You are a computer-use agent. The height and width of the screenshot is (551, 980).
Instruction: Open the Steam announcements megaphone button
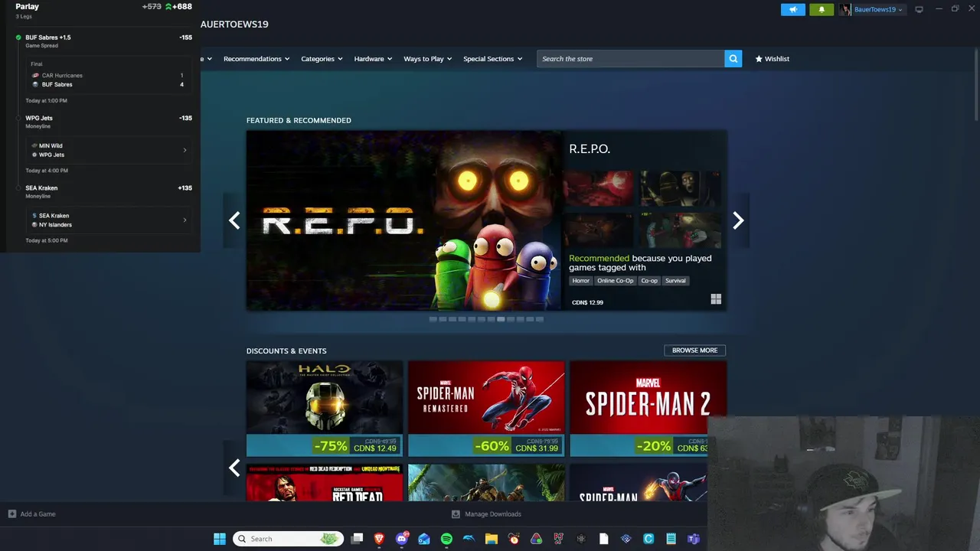tap(792, 9)
